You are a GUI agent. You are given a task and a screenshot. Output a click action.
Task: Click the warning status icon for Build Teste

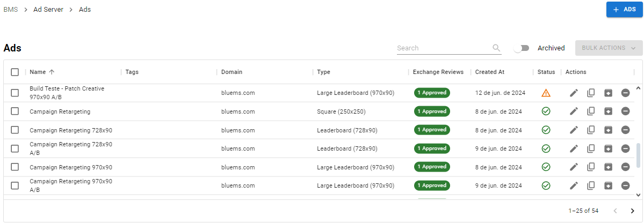click(546, 93)
